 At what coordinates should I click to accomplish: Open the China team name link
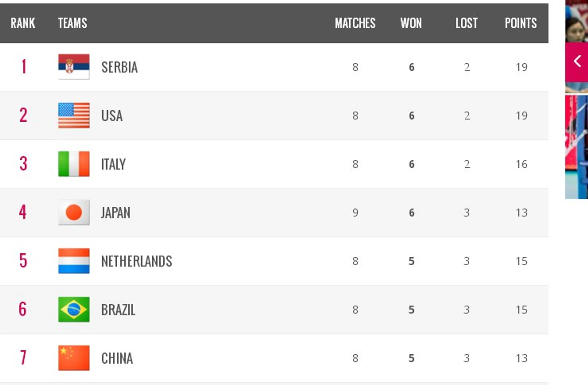point(117,358)
